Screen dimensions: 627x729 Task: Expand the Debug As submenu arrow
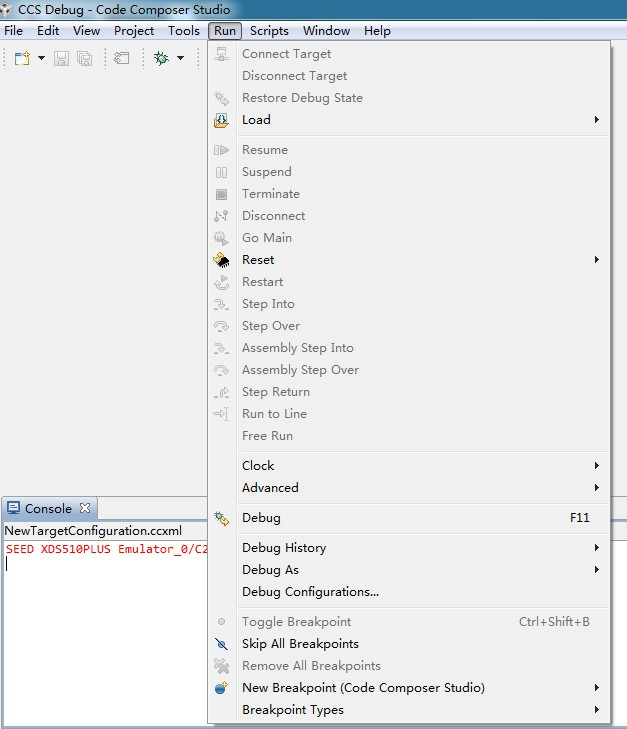pos(597,570)
